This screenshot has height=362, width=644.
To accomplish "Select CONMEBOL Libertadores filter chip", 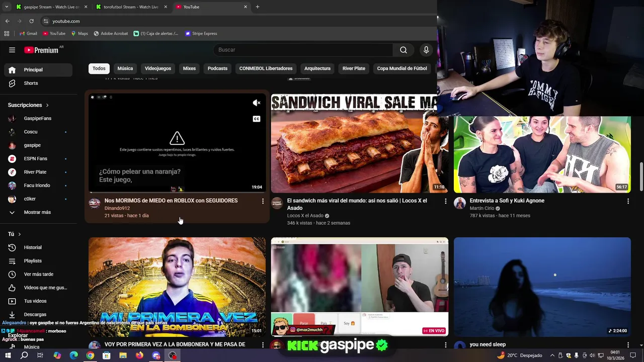I will (x=266, y=68).
